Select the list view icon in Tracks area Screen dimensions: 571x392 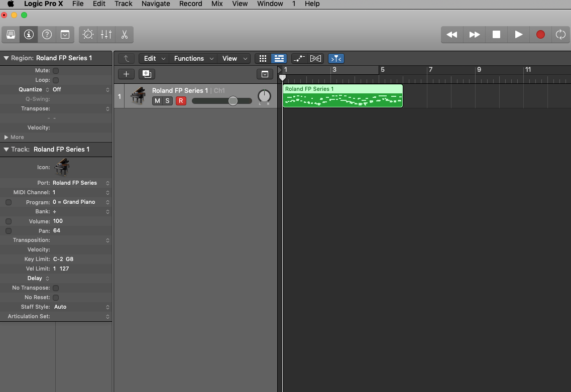279,59
